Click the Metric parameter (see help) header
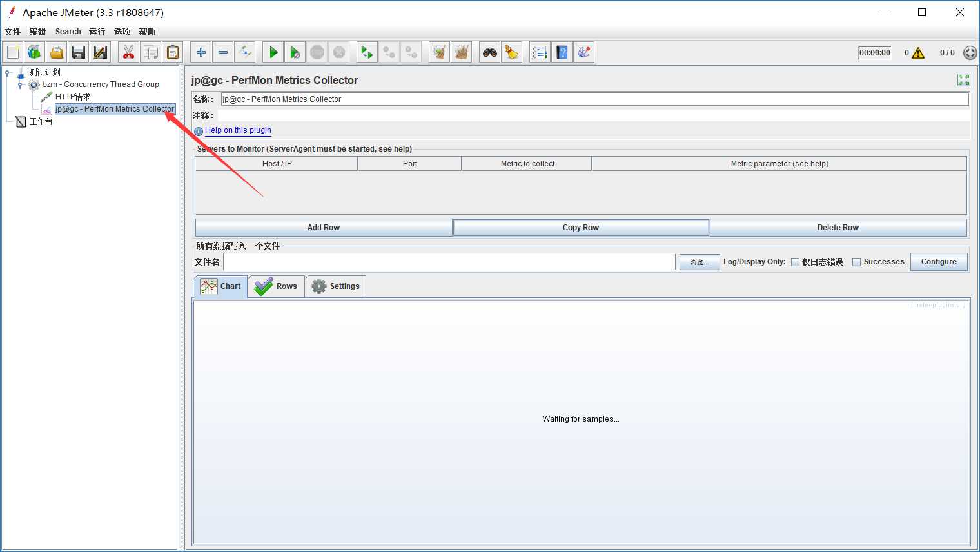980x552 pixels. (x=779, y=164)
